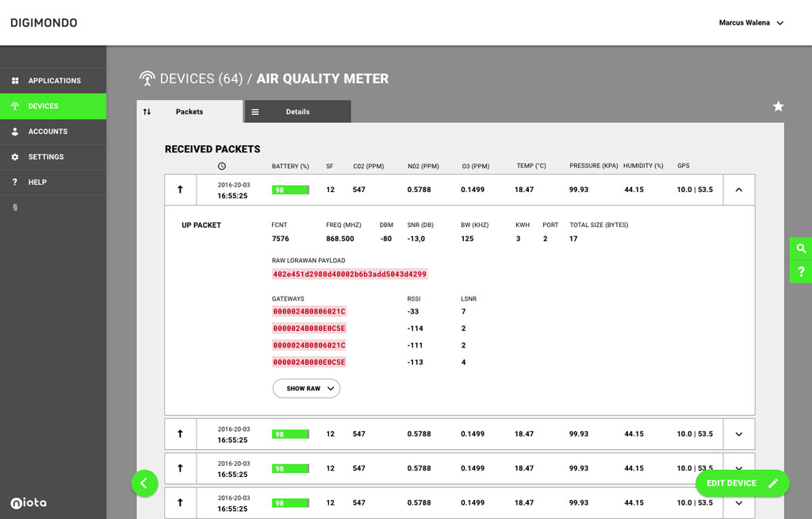This screenshot has width=812, height=519.
Task: Click the PRESSURE (KPA) column header
Action: coord(594,166)
